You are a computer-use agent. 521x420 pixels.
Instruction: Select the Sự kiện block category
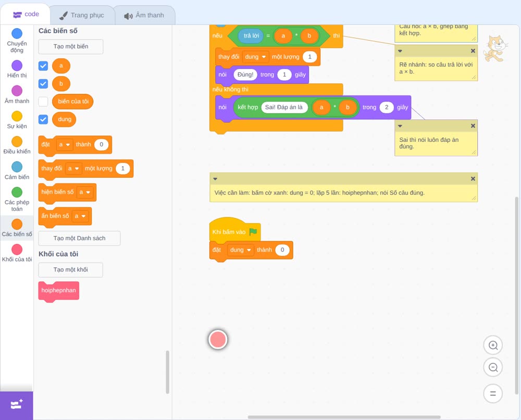pos(17,120)
